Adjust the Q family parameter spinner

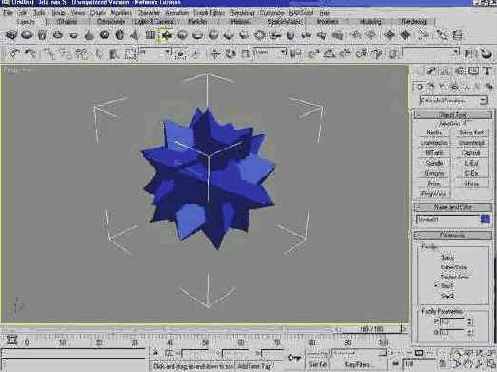[469, 332]
